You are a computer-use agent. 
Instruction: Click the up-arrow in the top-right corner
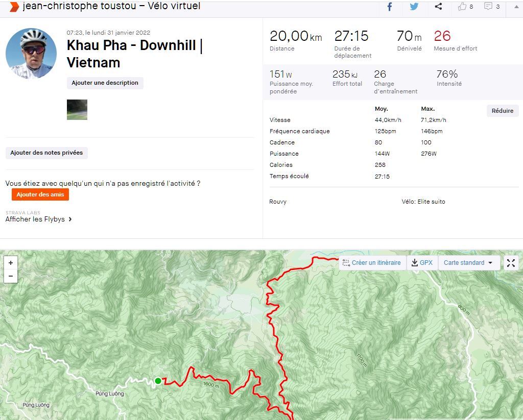(516, 7)
